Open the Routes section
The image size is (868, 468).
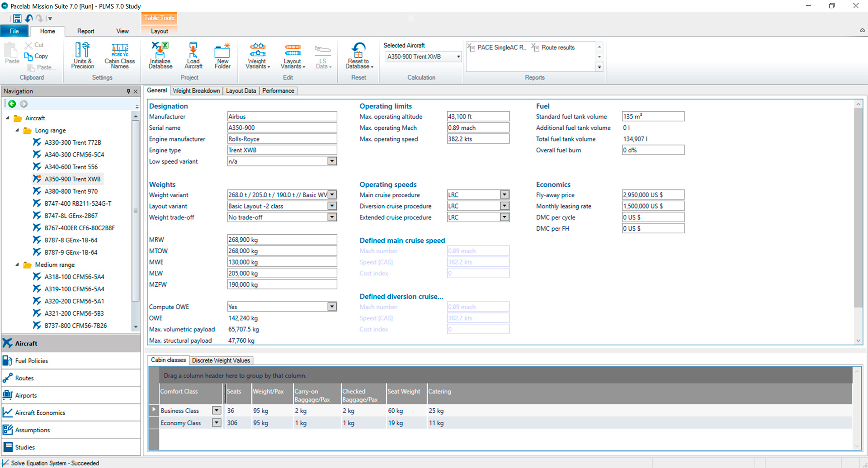[71, 378]
